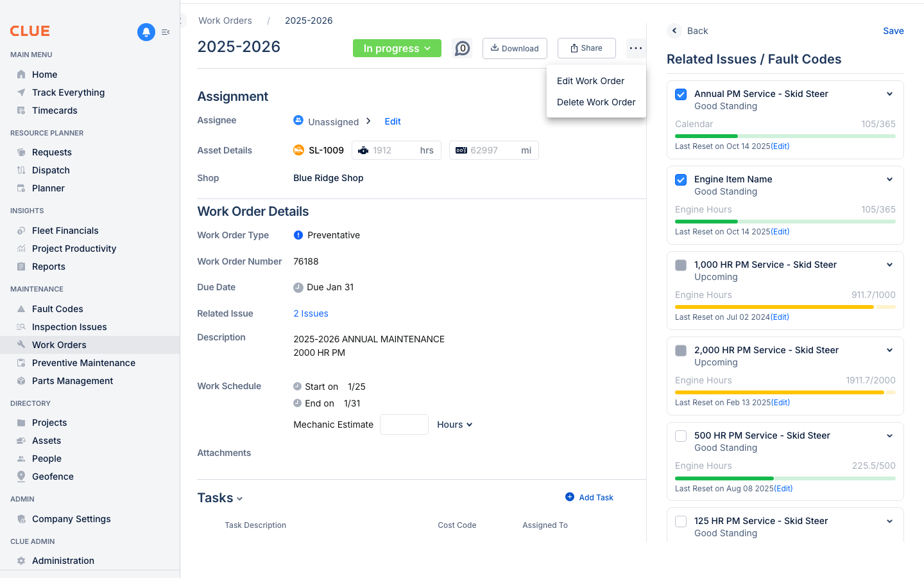Click the Download button
This screenshot has height=578, width=924.
(x=515, y=48)
